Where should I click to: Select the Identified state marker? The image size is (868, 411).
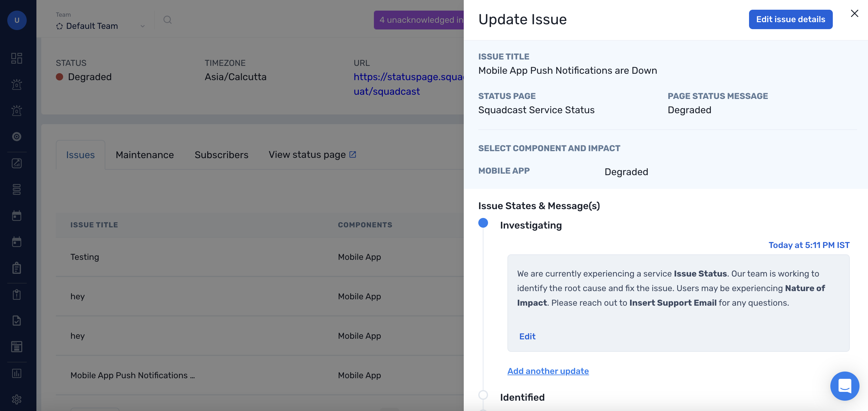(x=483, y=395)
